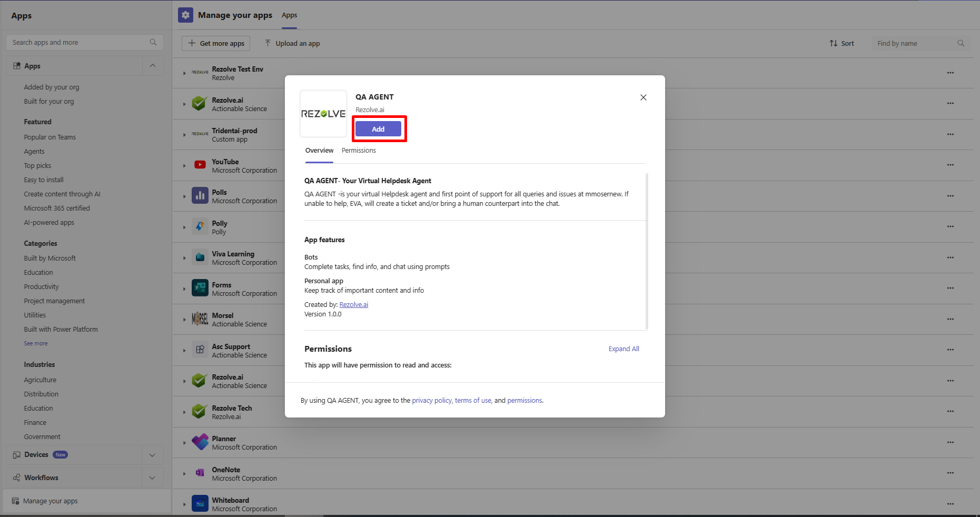This screenshot has width=980, height=517.
Task: Open the privacy policy link
Action: click(432, 401)
